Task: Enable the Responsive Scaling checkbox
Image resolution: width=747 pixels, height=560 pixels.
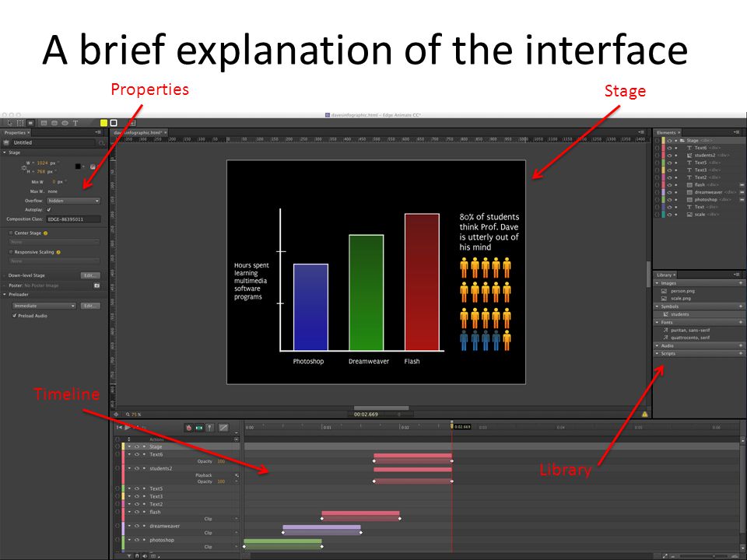Action: tap(11, 252)
